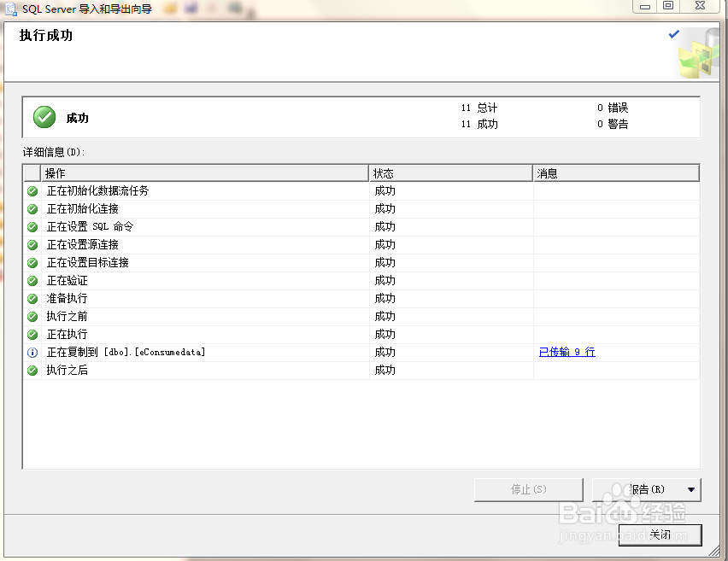Click success icon for 准备执行 row
728x561 pixels.
32,298
